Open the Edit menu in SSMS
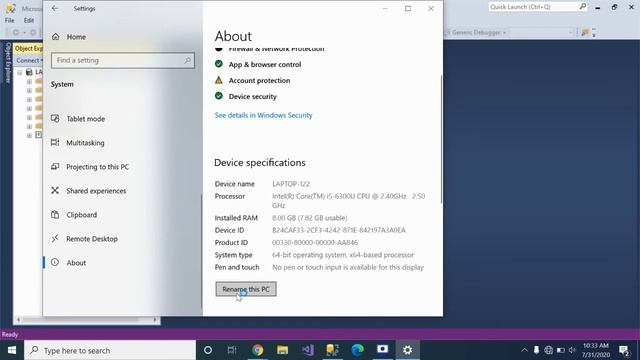This screenshot has width=640, height=360. tap(29, 20)
